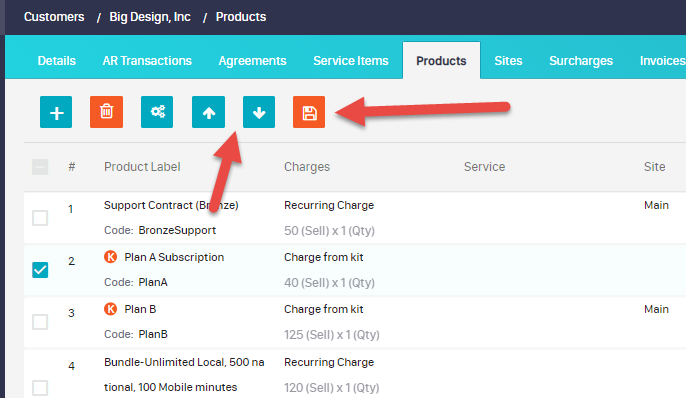
Task: Go to the Agreements tab
Action: tap(252, 61)
